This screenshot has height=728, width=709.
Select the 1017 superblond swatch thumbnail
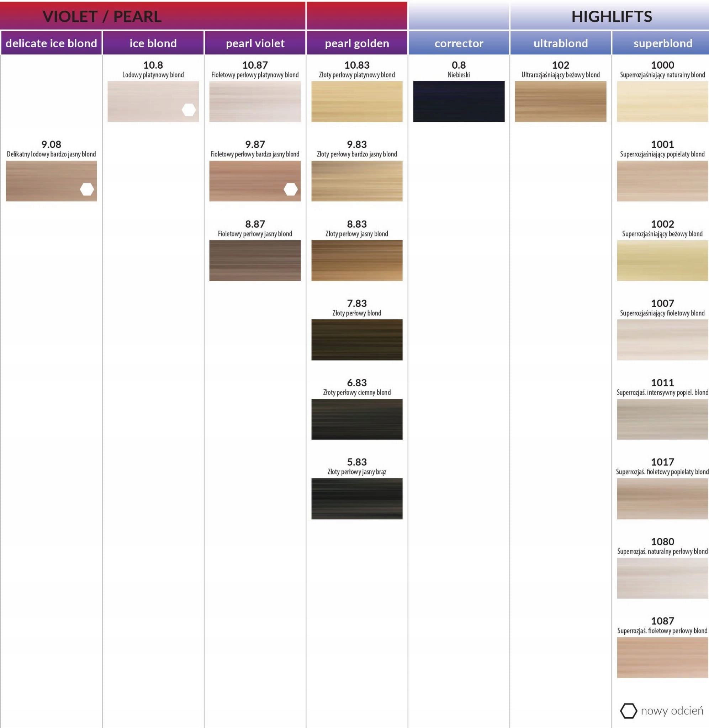pyautogui.click(x=662, y=498)
